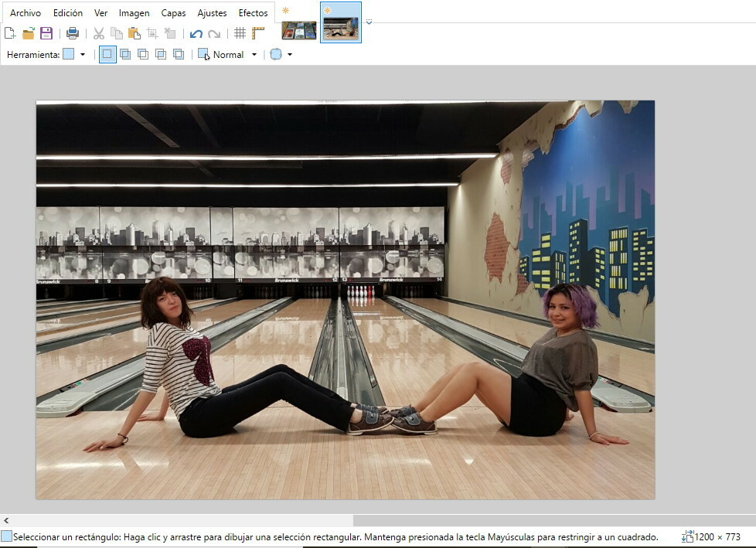Click the Cut scissors icon
The image size is (756, 548).
(99, 33)
